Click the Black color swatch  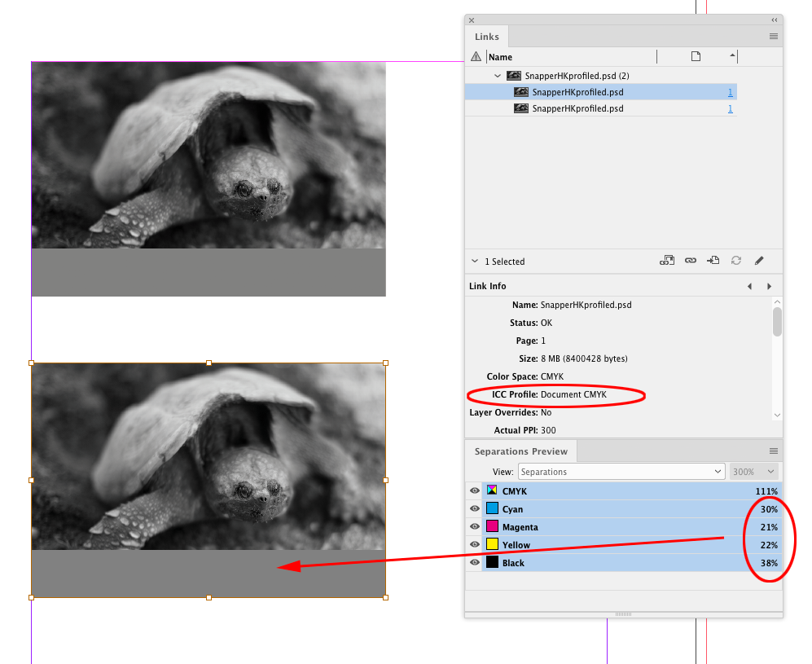(492, 561)
